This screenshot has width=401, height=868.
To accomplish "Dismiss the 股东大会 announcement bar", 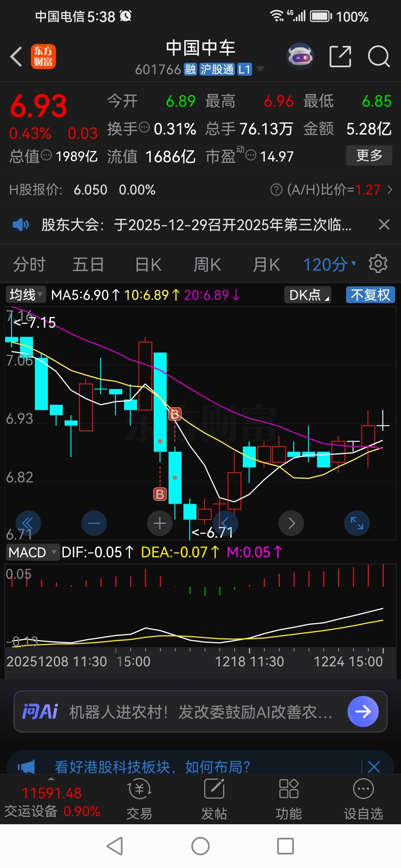I will tap(384, 225).
